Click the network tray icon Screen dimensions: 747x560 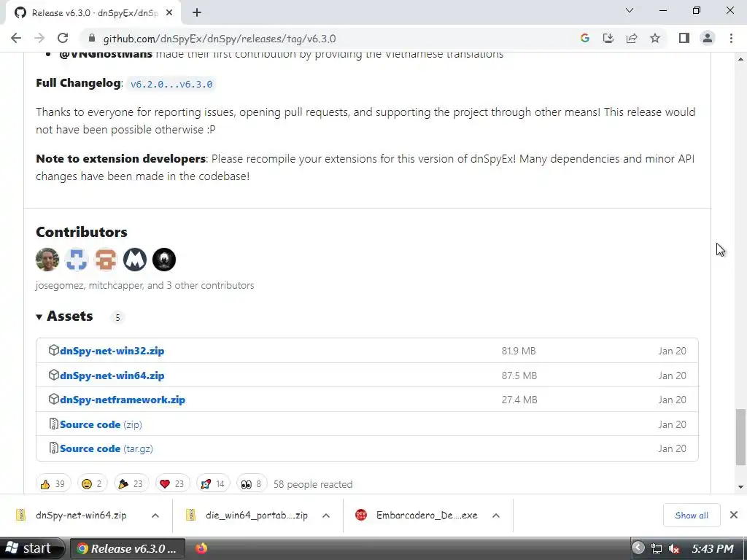point(656,548)
